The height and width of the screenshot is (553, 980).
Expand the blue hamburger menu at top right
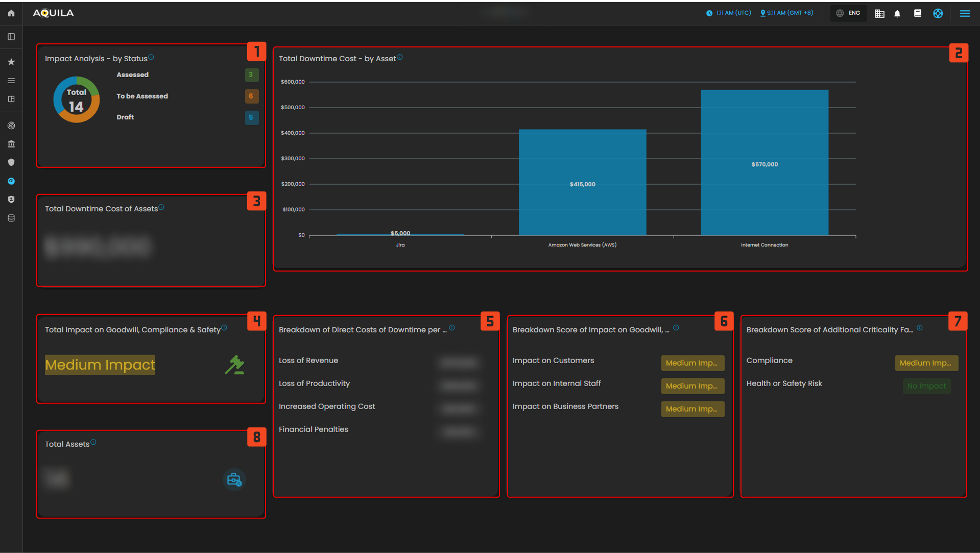965,14
